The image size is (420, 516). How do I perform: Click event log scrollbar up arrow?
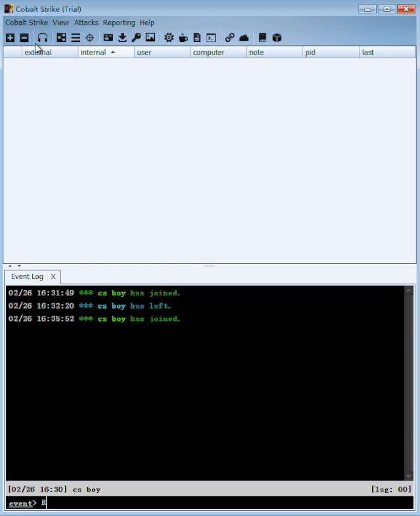point(408,290)
